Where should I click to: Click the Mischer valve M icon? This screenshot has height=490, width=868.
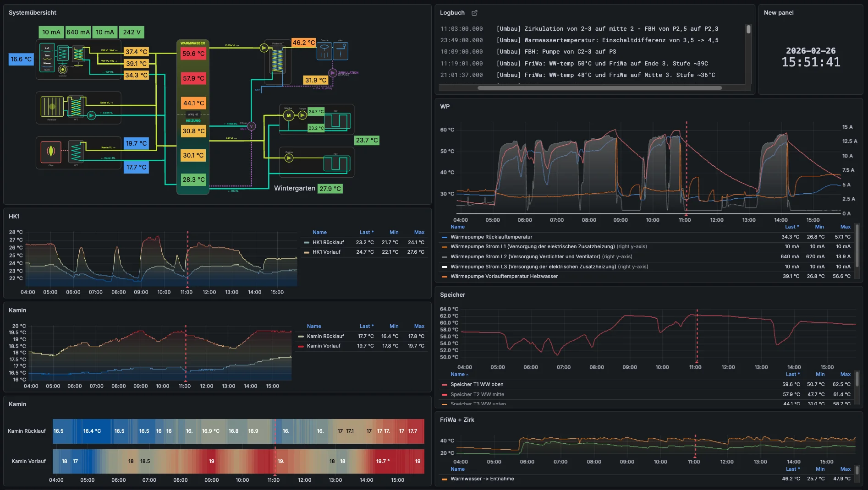(x=289, y=115)
